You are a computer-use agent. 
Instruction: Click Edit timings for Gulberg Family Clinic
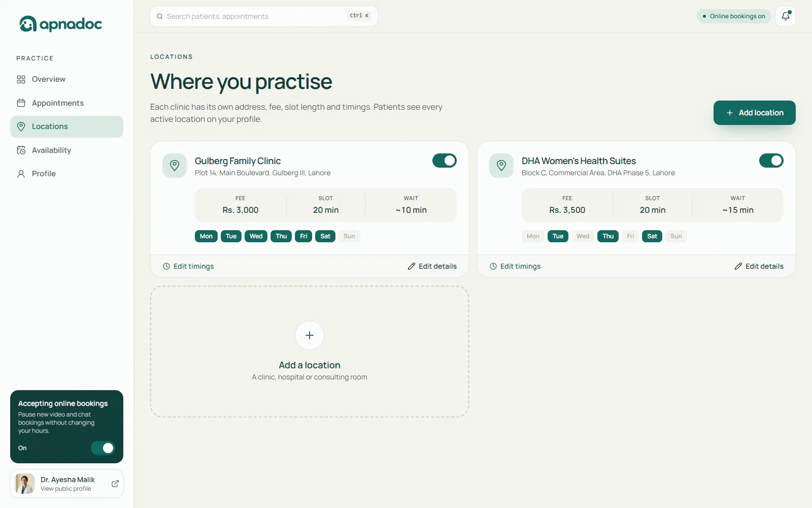click(x=188, y=266)
